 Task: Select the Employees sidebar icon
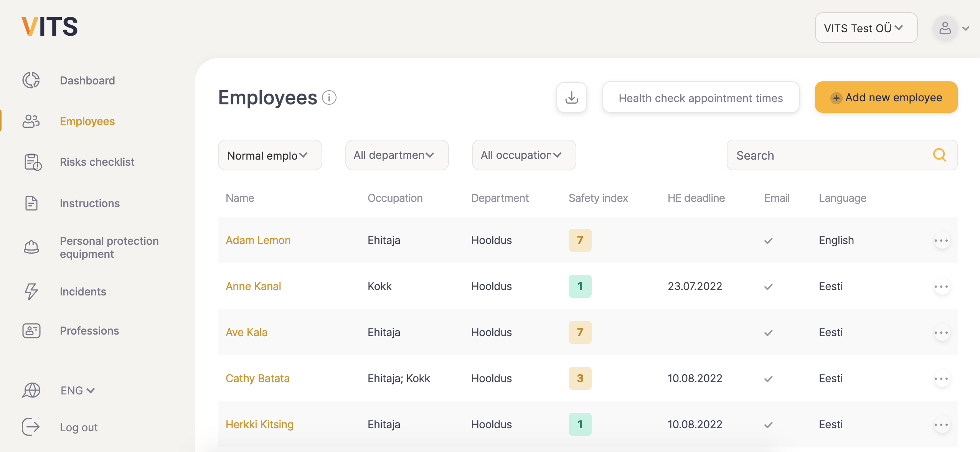(31, 121)
